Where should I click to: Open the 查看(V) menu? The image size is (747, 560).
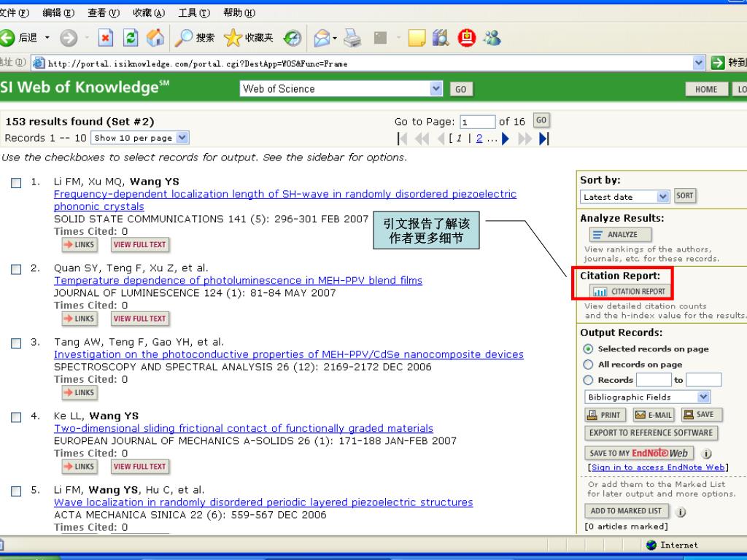104,13
